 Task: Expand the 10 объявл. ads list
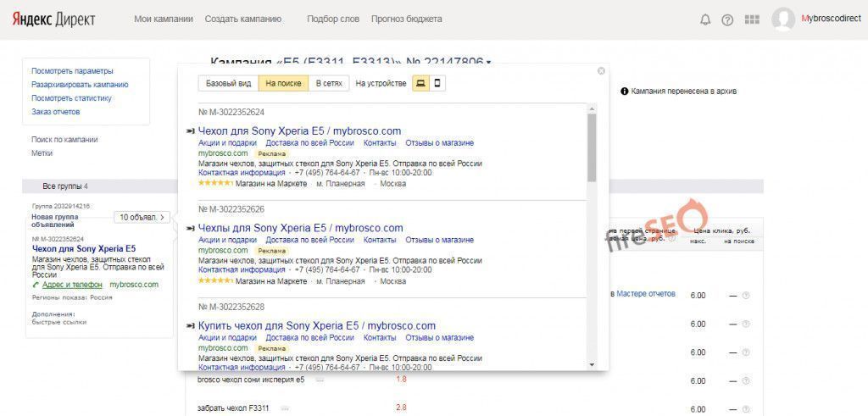(142, 218)
